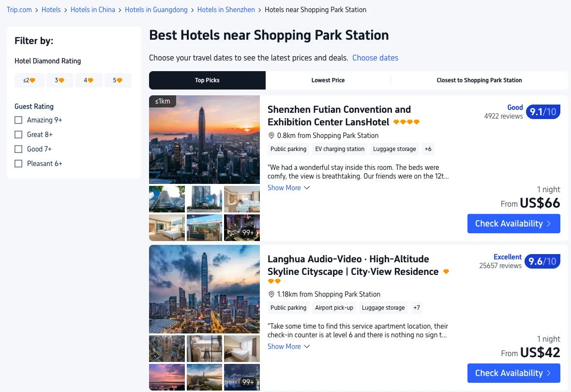The image size is (571, 392).
Task: Click the Airport pick-up tag
Action: [334, 308]
